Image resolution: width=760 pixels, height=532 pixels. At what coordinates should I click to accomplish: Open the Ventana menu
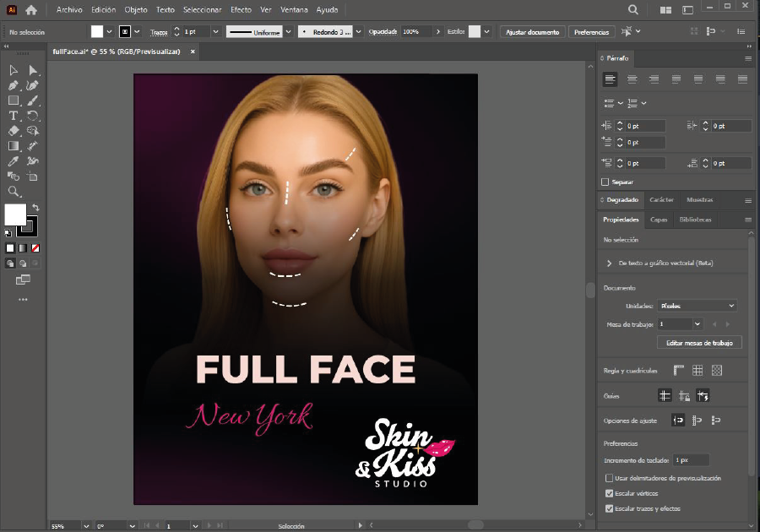click(294, 9)
